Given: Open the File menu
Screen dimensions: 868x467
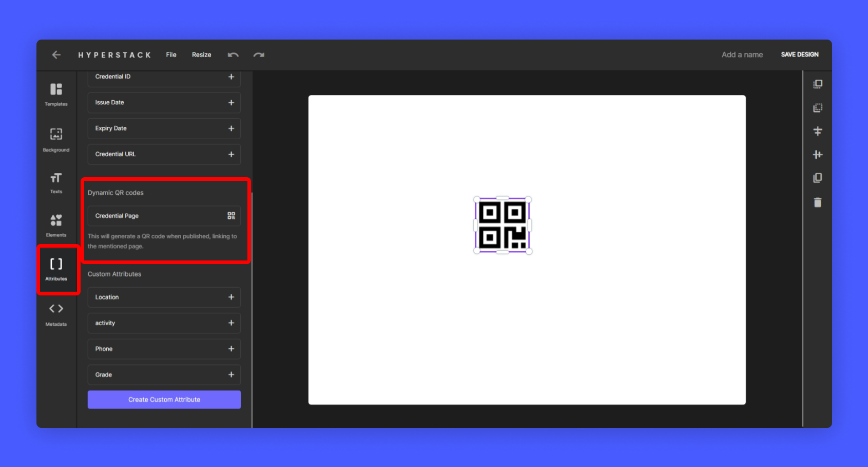Looking at the screenshot, I should tap(171, 54).
